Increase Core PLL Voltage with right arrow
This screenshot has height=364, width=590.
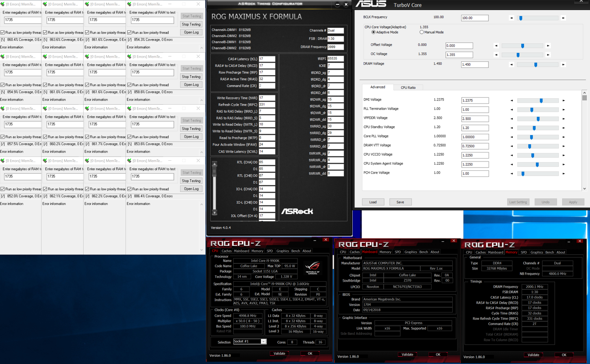point(564,137)
